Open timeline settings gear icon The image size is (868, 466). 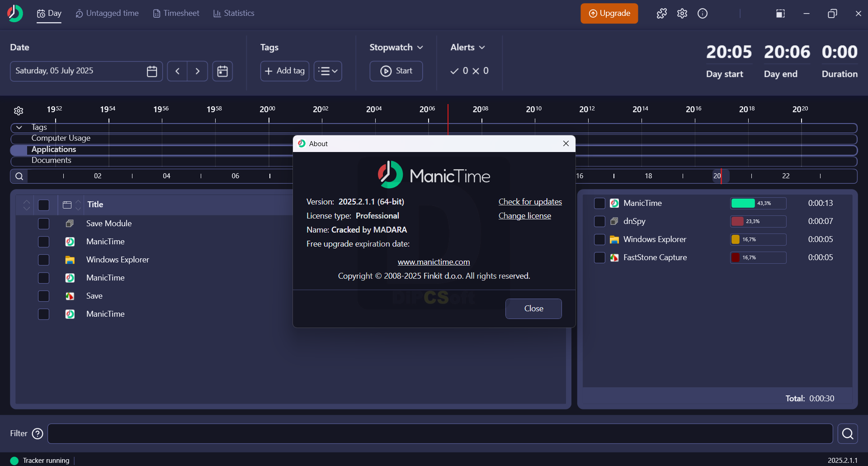[19, 111]
